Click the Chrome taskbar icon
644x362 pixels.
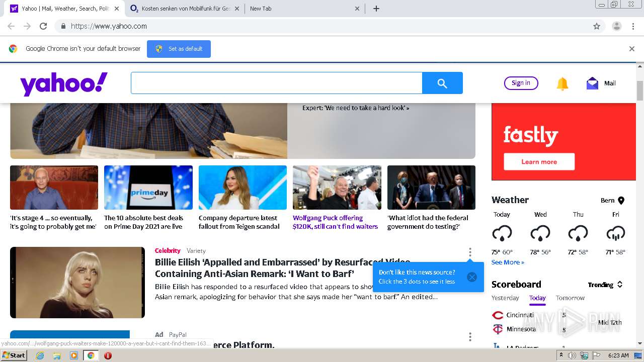point(91,355)
